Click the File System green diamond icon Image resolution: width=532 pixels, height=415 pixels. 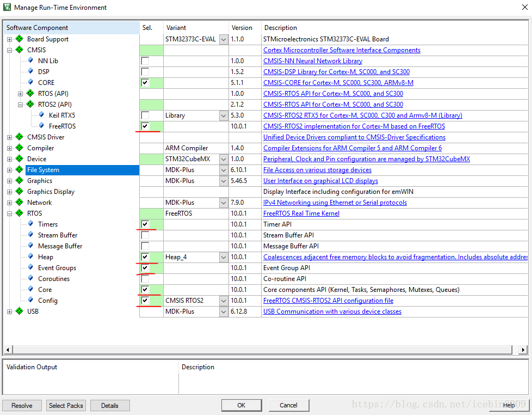pyautogui.click(x=20, y=169)
